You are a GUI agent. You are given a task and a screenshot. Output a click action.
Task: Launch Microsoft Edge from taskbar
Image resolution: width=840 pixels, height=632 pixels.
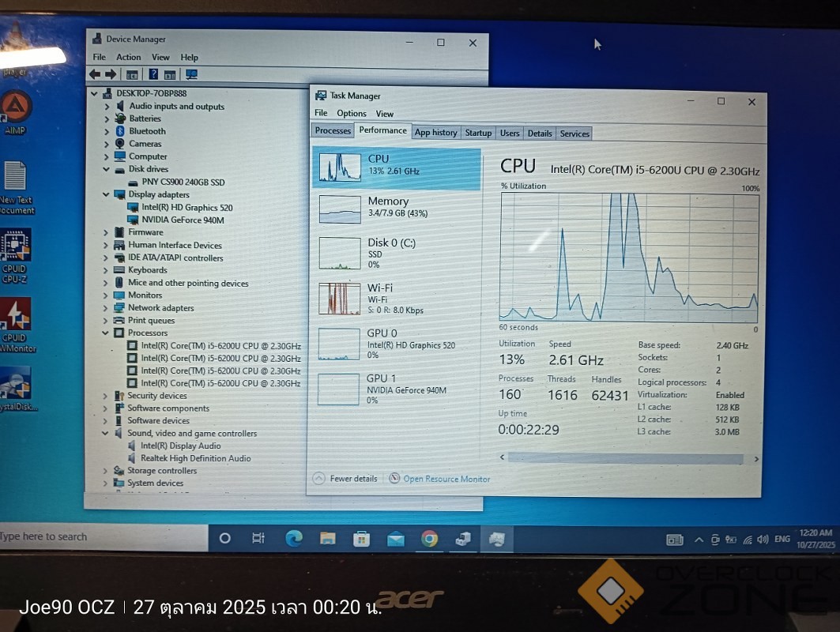pos(294,538)
